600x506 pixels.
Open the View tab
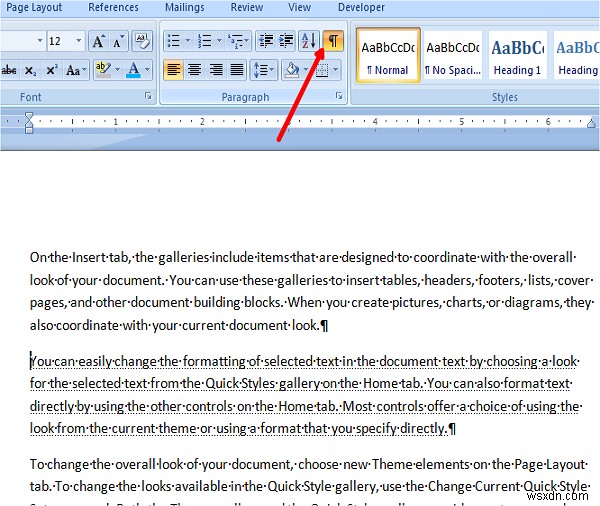tap(300, 7)
